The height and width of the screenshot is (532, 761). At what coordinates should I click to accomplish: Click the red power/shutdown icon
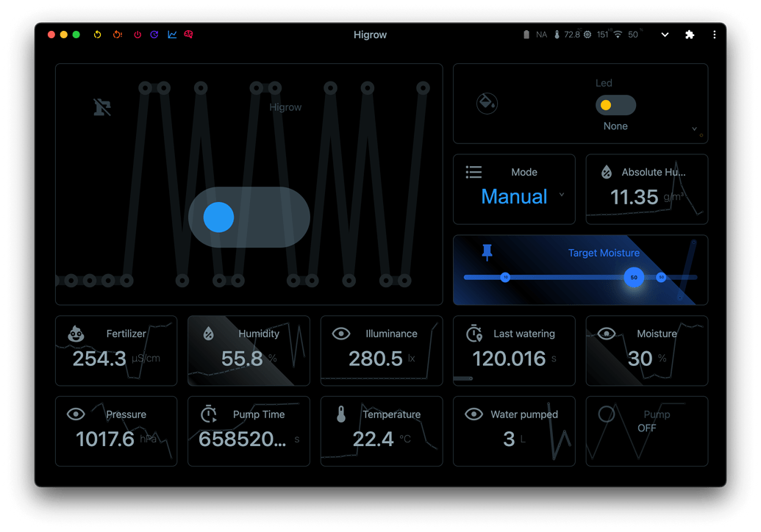tap(137, 35)
